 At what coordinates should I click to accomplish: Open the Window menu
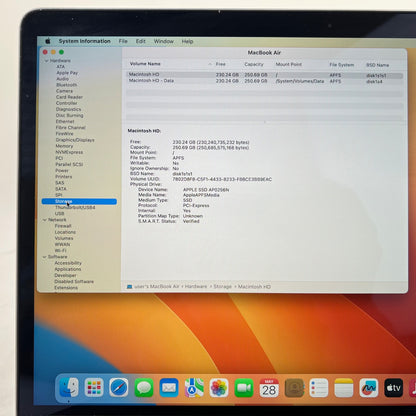pyautogui.click(x=163, y=41)
